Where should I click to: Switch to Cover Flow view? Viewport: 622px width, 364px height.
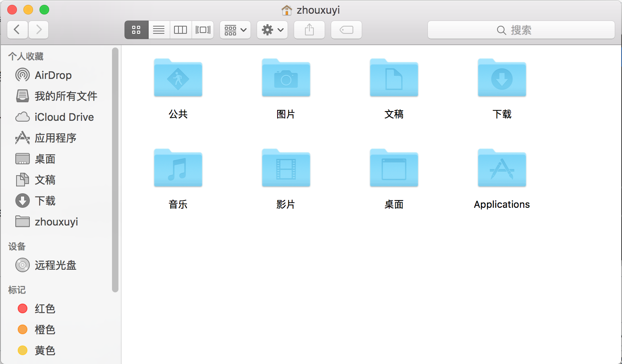point(203,29)
